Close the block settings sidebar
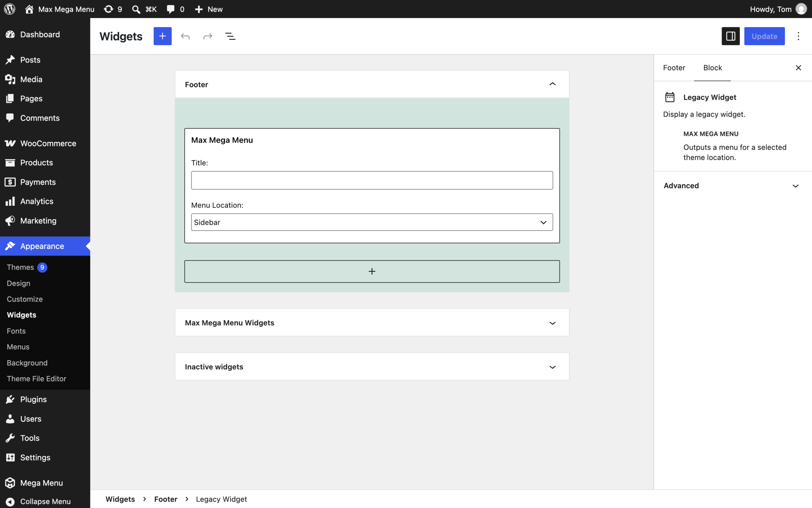The width and height of the screenshot is (812, 508). click(798, 68)
